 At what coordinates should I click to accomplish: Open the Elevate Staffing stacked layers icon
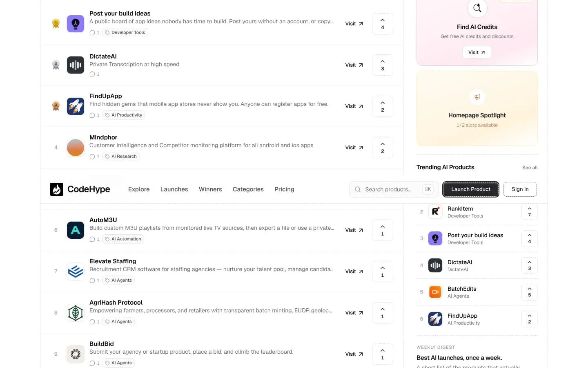(x=76, y=272)
